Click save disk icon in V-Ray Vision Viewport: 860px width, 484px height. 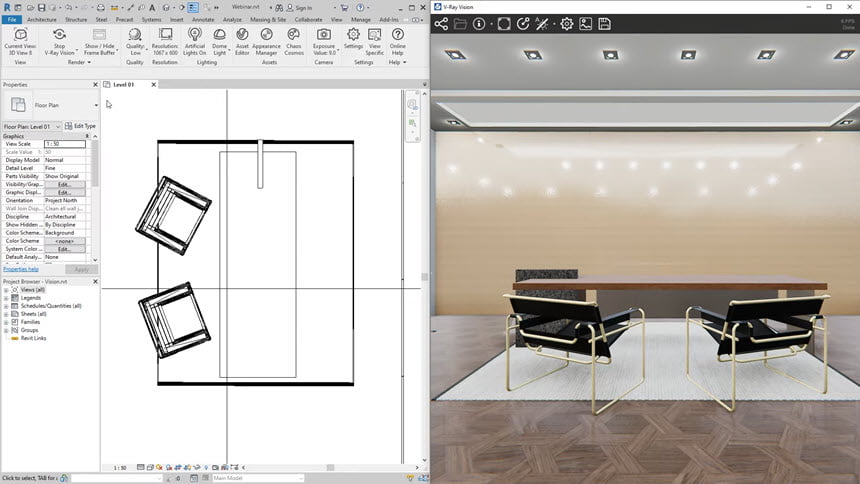(x=604, y=24)
